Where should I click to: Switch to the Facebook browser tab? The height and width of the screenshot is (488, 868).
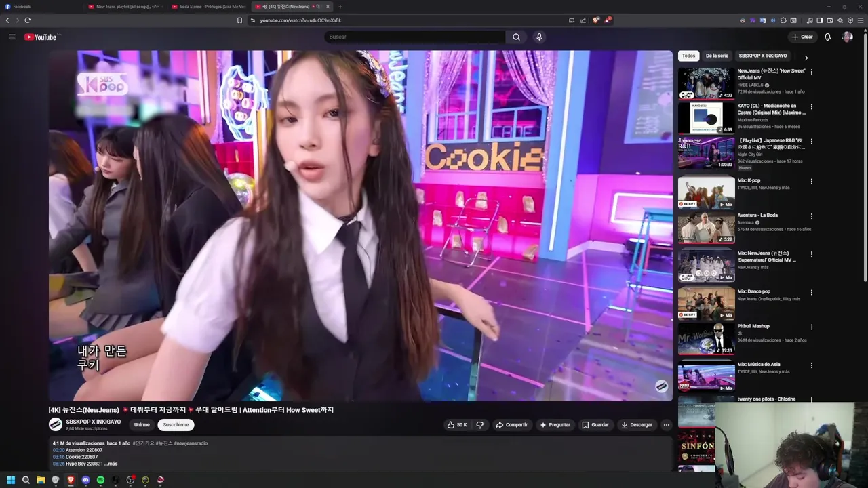coord(42,7)
